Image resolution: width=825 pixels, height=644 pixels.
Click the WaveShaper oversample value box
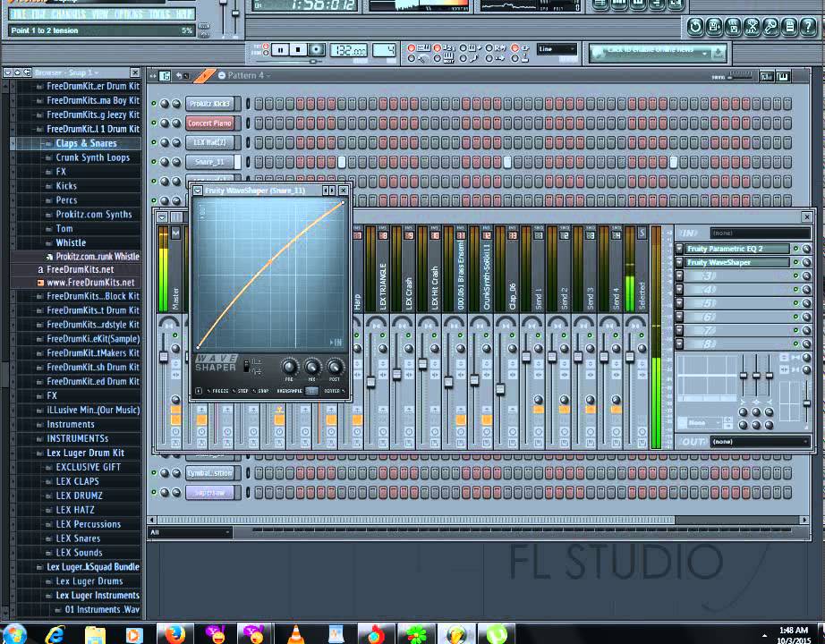click(311, 391)
